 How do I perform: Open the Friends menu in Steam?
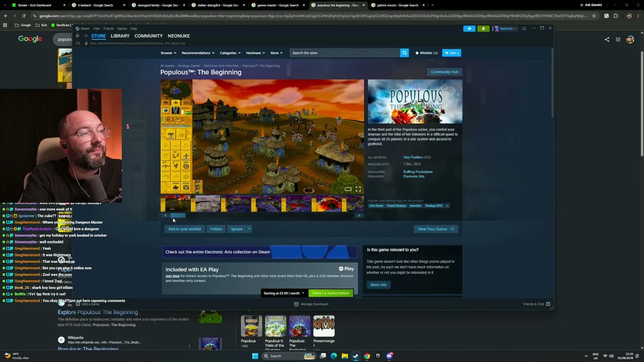(109, 29)
